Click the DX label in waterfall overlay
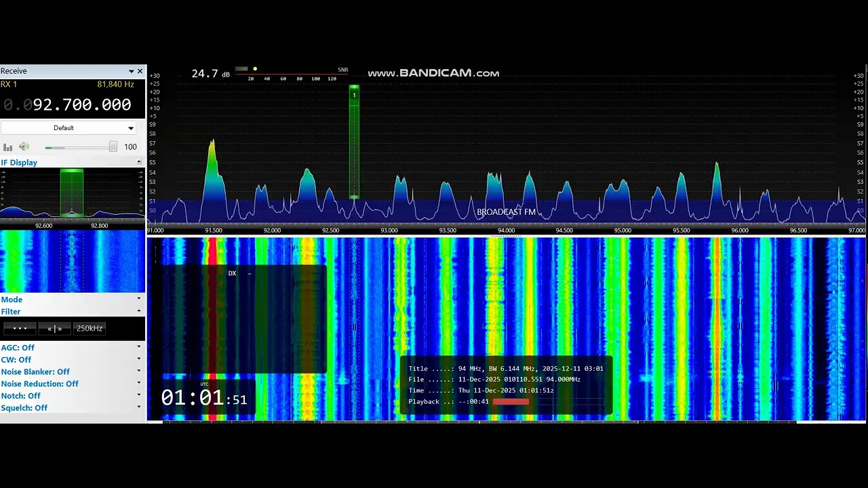The width and height of the screenshot is (868, 488). point(232,273)
